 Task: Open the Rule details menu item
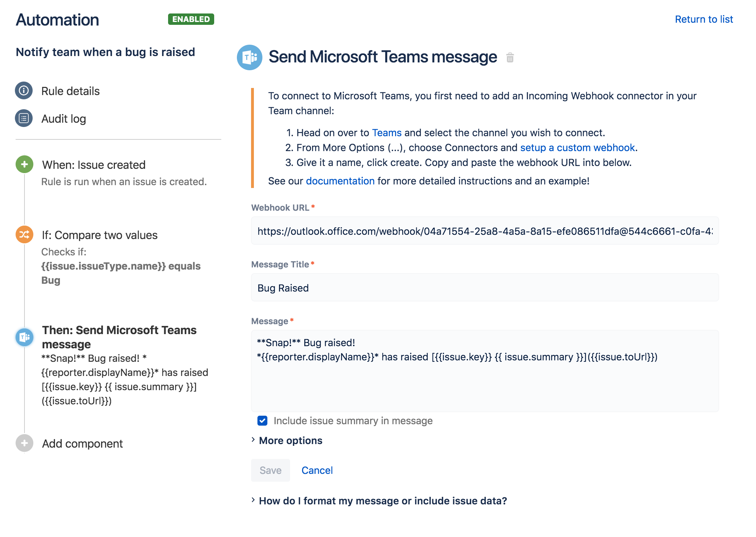70,91
